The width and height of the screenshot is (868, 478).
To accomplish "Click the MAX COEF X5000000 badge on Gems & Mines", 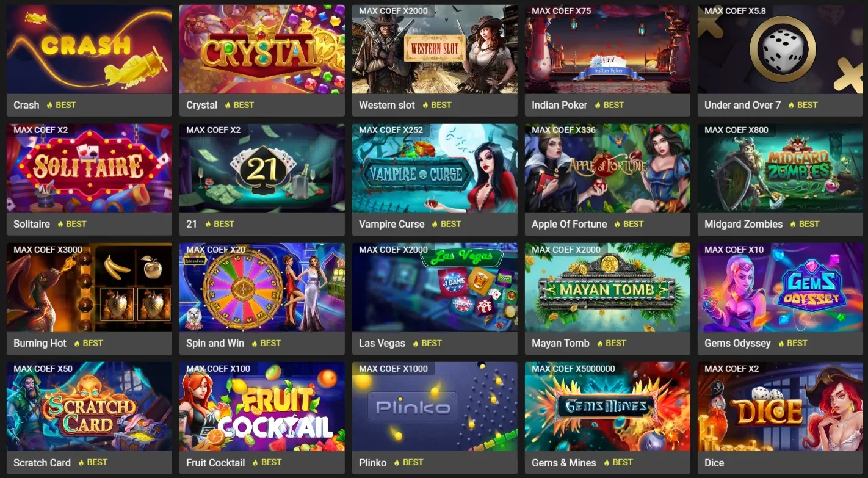I will click(573, 369).
